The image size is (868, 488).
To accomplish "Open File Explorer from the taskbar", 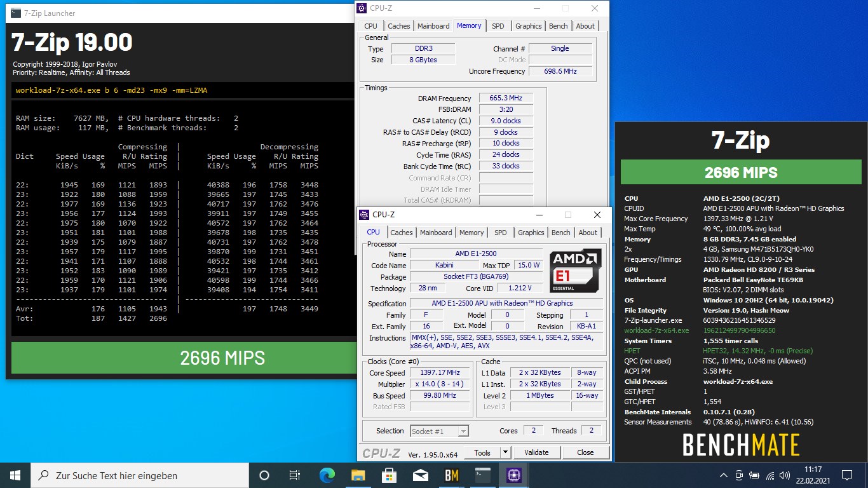I will pos(358,475).
